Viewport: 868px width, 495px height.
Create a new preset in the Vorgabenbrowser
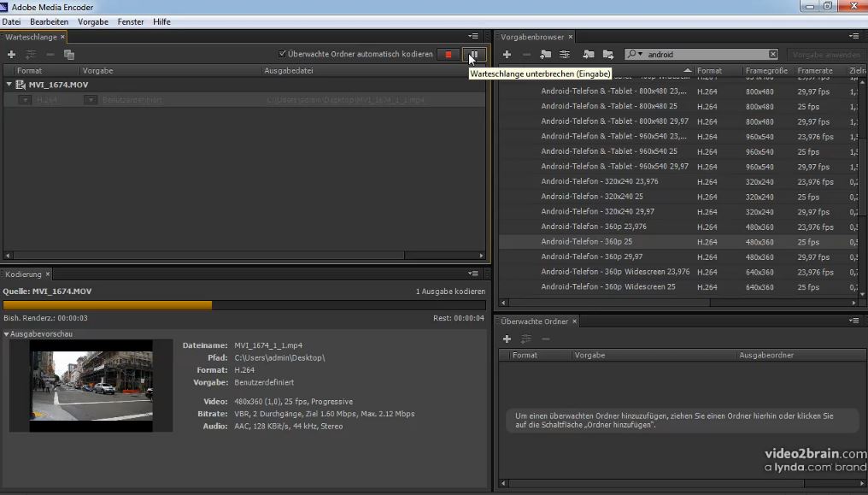(507, 54)
